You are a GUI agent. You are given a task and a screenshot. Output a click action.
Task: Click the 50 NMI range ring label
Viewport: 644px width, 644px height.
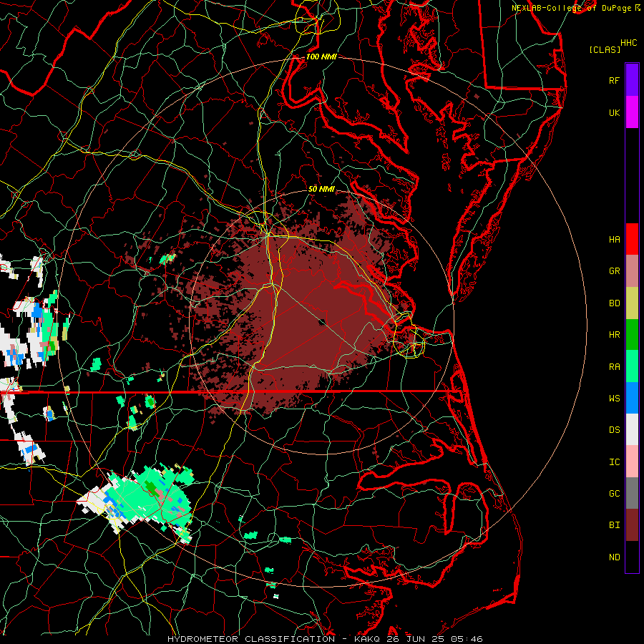tap(321, 189)
